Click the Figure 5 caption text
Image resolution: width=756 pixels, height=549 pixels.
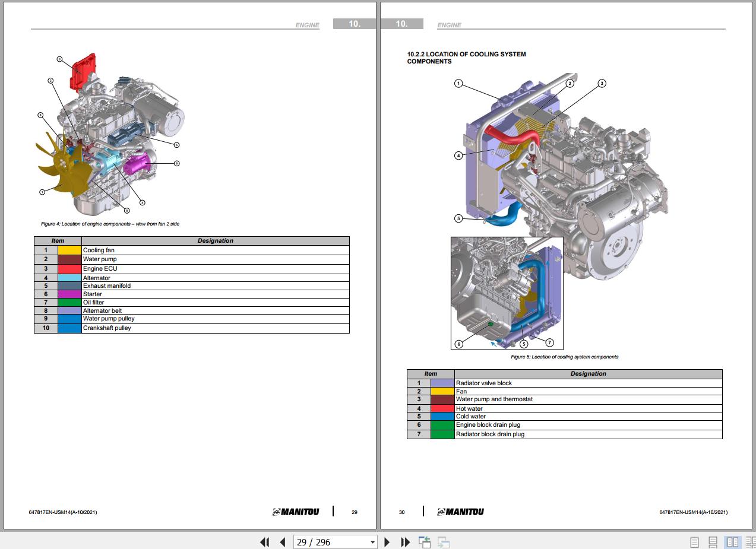564,357
